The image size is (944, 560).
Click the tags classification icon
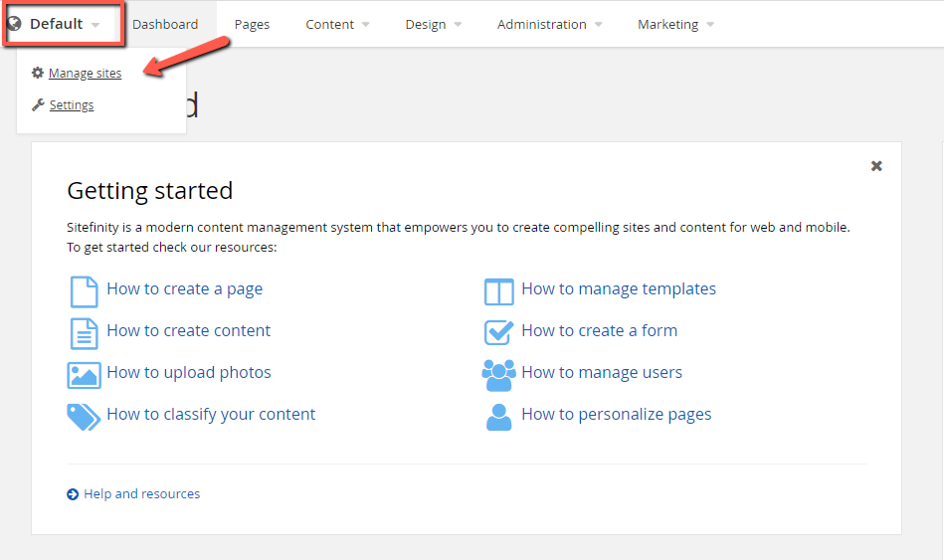pyautogui.click(x=84, y=417)
